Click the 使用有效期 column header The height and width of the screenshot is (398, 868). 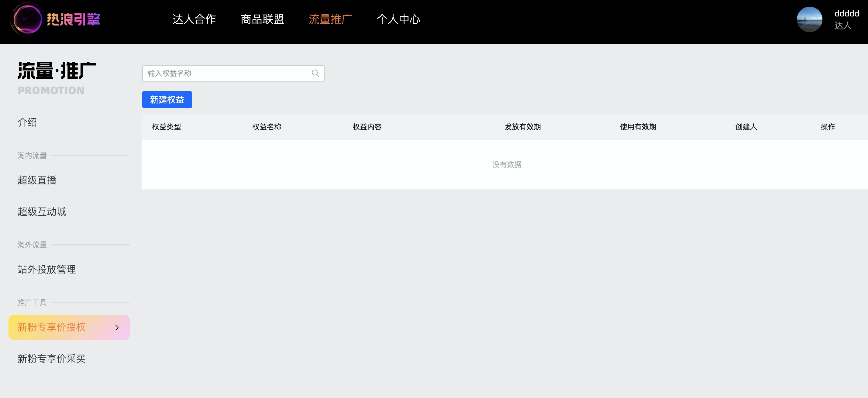638,127
